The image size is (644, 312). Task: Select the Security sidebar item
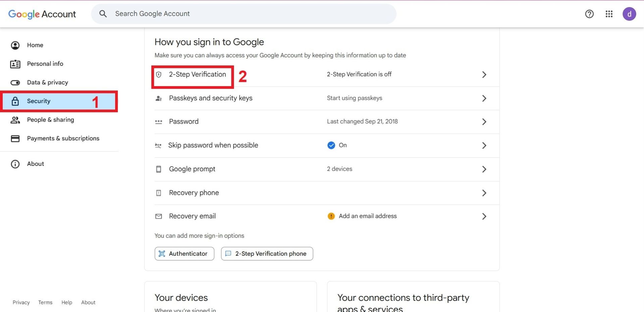[x=59, y=101]
